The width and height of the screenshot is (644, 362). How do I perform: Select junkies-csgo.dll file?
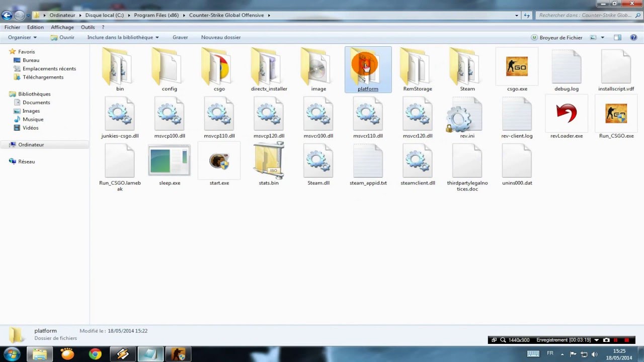[120, 117]
